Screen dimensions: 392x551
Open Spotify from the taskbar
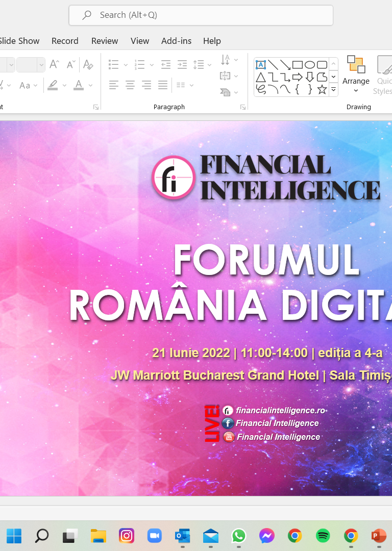[x=323, y=536]
